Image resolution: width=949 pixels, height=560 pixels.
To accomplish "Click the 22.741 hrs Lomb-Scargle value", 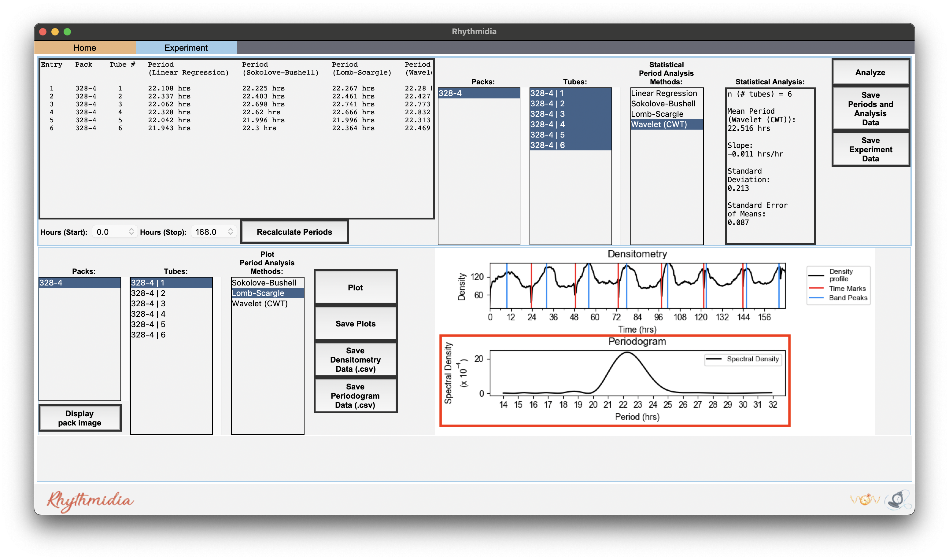I will (x=353, y=104).
